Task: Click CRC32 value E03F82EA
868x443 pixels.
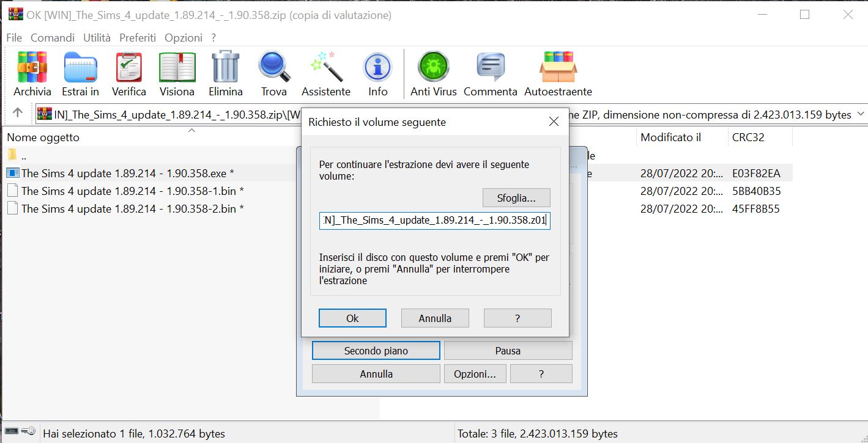Action: point(756,174)
